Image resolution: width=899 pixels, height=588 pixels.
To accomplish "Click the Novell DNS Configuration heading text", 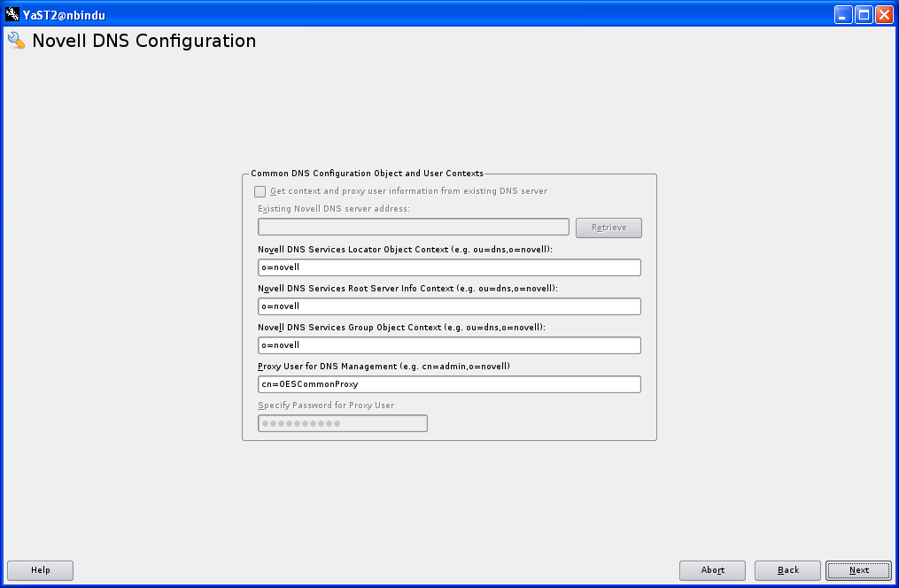I will pyautogui.click(x=143, y=41).
